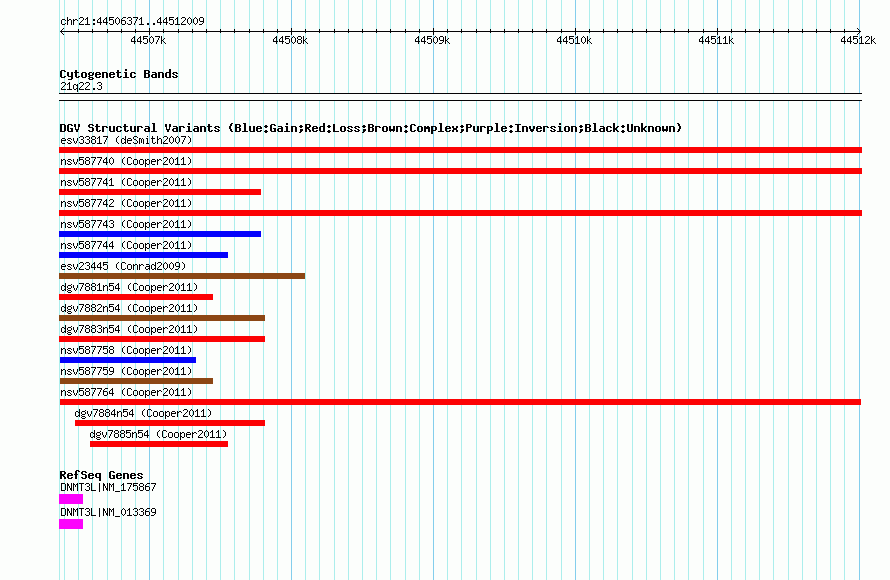Click the brown bar under dgv7882n54
The height and width of the screenshot is (580, 890).
162,318
